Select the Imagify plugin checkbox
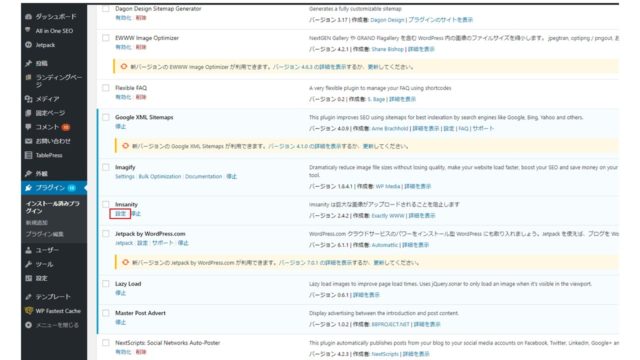This screenshot has width=640, height=360. [x=106, y=167]
